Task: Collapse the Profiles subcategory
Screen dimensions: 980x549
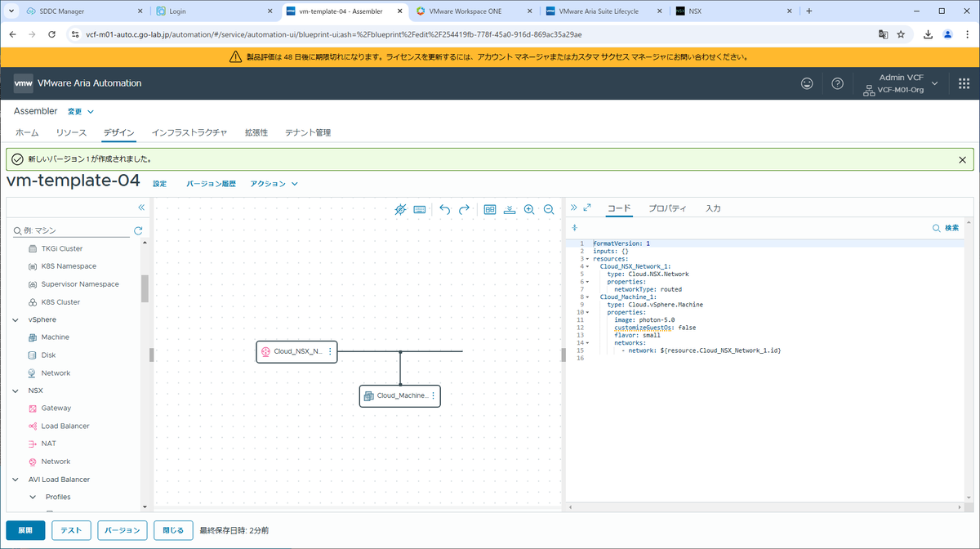Action: pos(33,497)
